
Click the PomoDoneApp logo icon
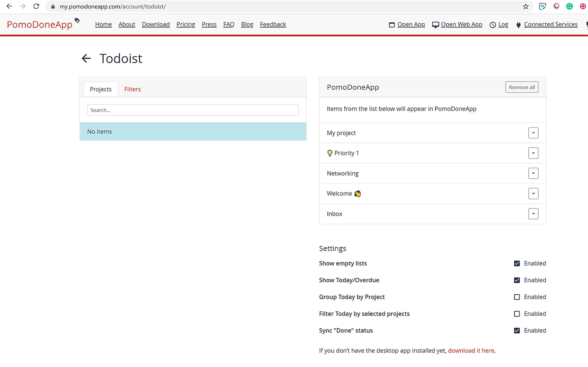coord(77,21)
